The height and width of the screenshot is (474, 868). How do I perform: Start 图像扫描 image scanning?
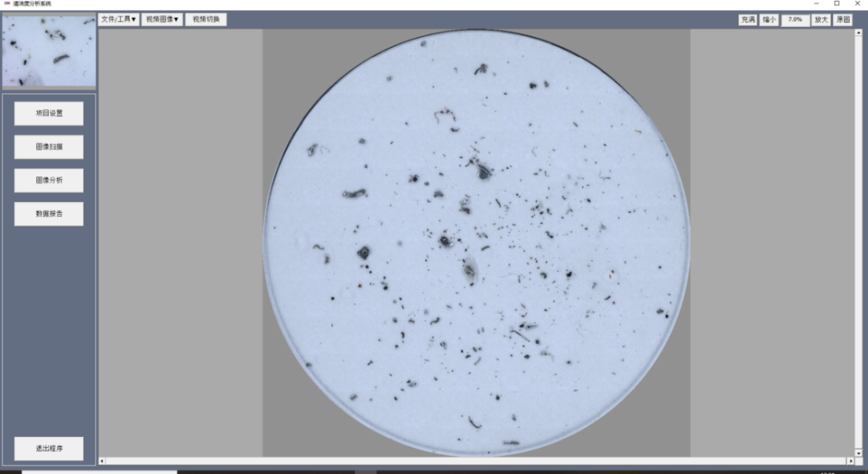(x=49, y=147)
